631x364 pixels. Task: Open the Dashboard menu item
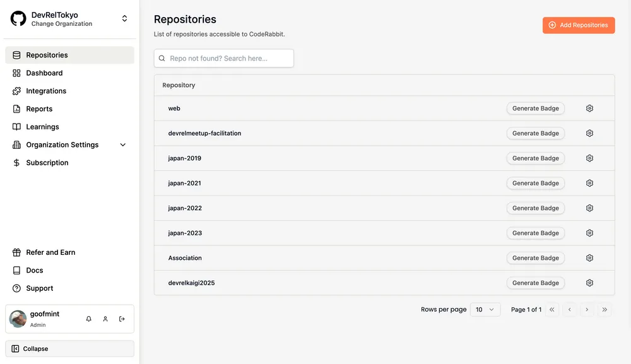44,73
